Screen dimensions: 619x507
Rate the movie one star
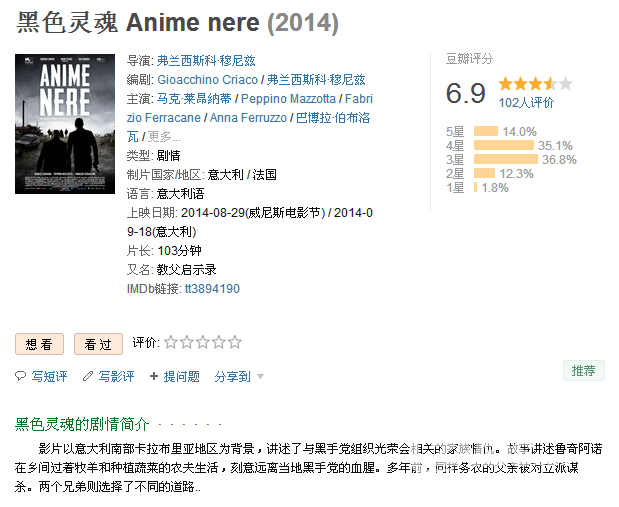pos(171,343)
